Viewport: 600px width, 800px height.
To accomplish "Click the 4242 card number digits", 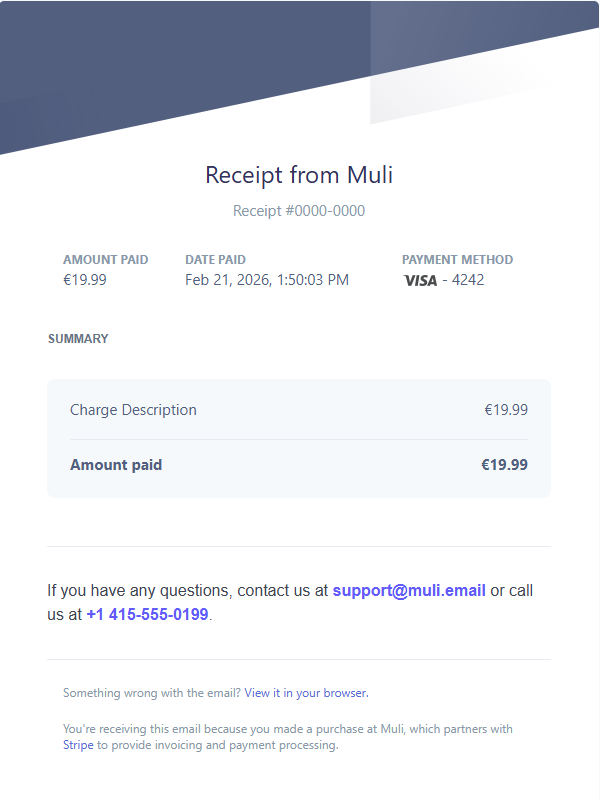I will 468,280.
